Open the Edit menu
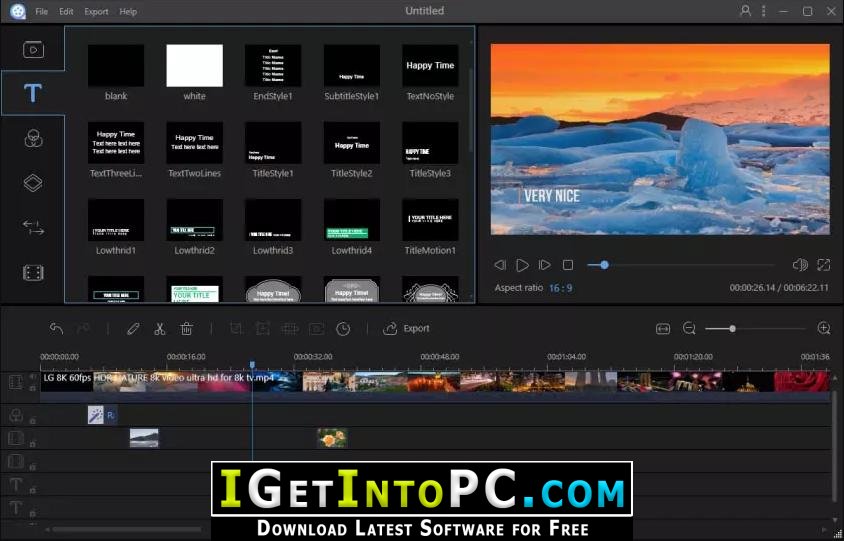The width and height of the screenshot is (844, 541). pos(66,11)
